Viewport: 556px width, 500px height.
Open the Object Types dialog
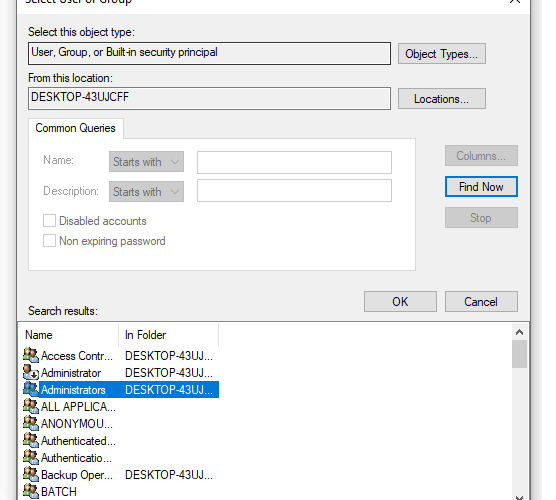pyautogui.click(x=441, y=54)
